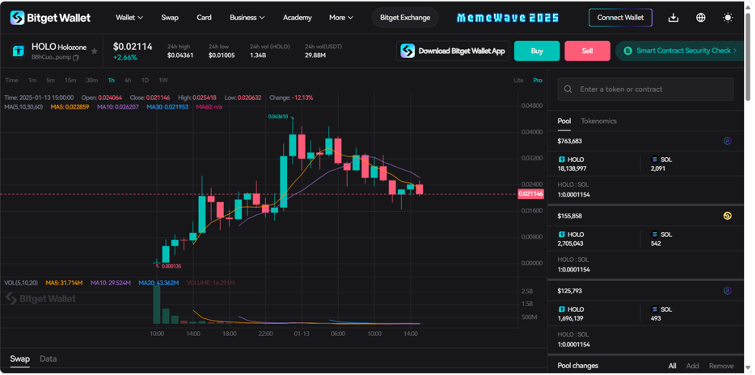755x375 pixels.
Task: Open the Swap menu item
Action: pyautogui.click(x=169, y=17)
